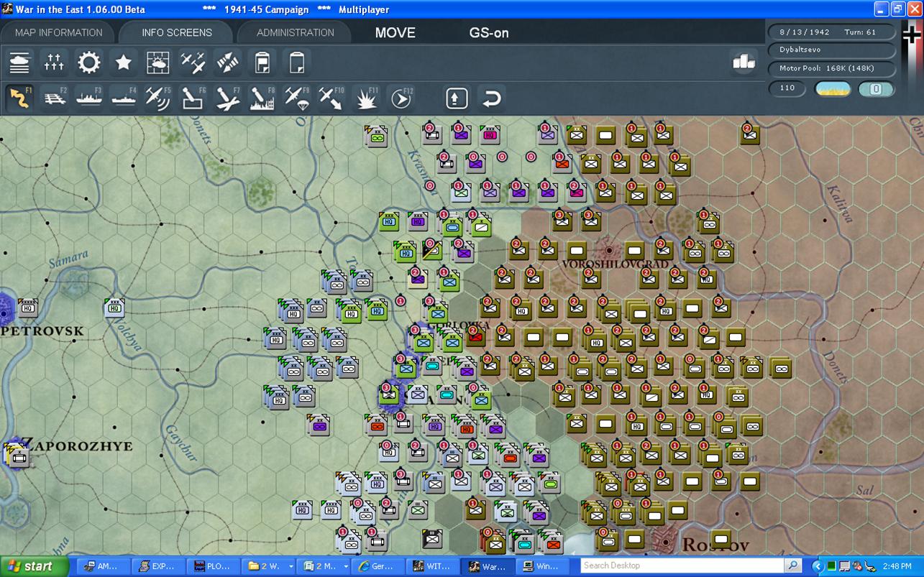Click the 110 value pill
This screenshot has height=577, width=924.
787,88
